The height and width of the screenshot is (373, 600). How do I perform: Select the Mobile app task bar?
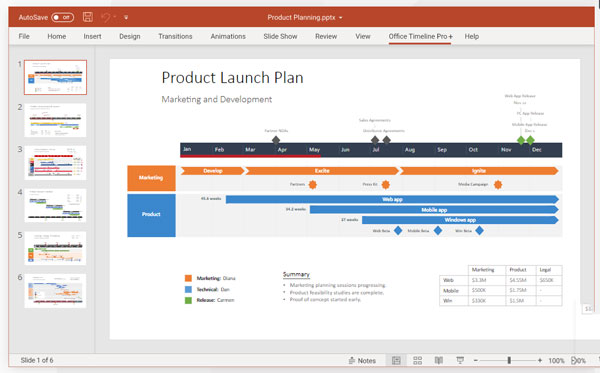[x=434, y=210]
